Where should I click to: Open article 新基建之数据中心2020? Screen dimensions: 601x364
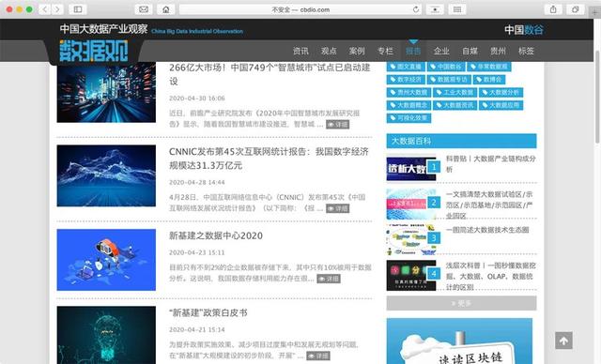[x=216, y=235]
